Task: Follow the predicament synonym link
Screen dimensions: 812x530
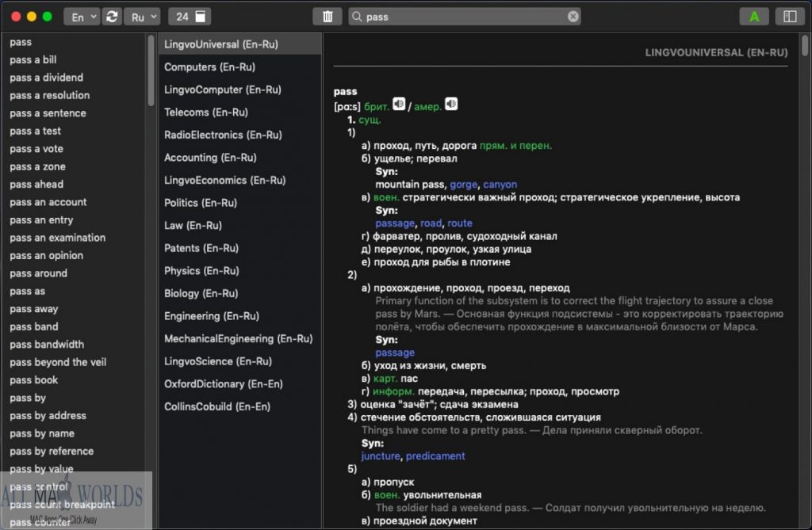Action: coord(435,456)
